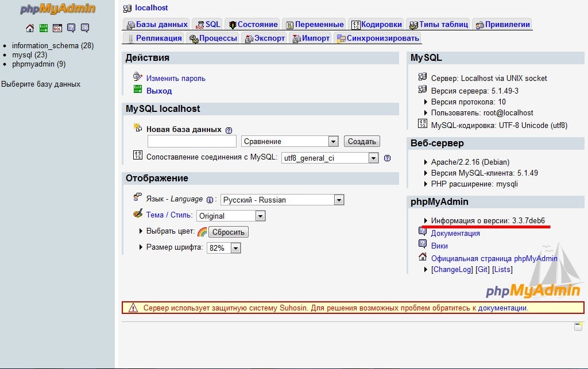Open the utf8_general_ci connection collation dropdown
Screen dimensions: 588x369
coord(330,158)
